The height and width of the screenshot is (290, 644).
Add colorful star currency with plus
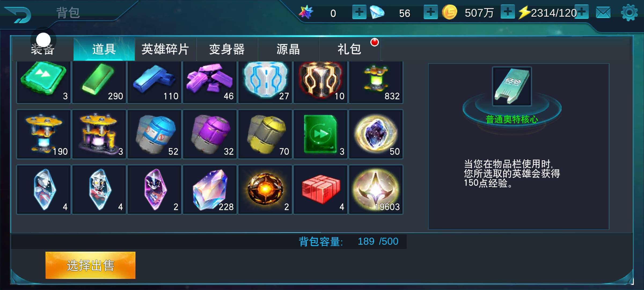click(359, 12)
